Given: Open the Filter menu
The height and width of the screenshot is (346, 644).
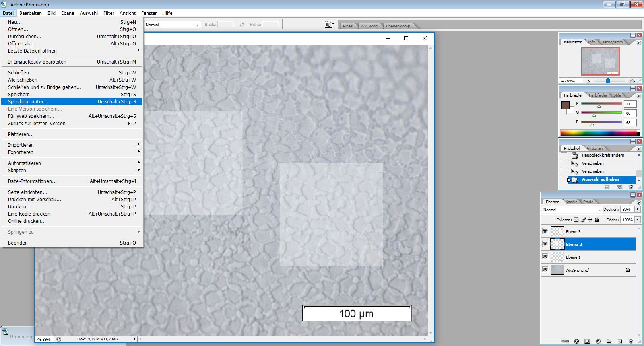Looking at the screenshot, I should pos(109,13).
